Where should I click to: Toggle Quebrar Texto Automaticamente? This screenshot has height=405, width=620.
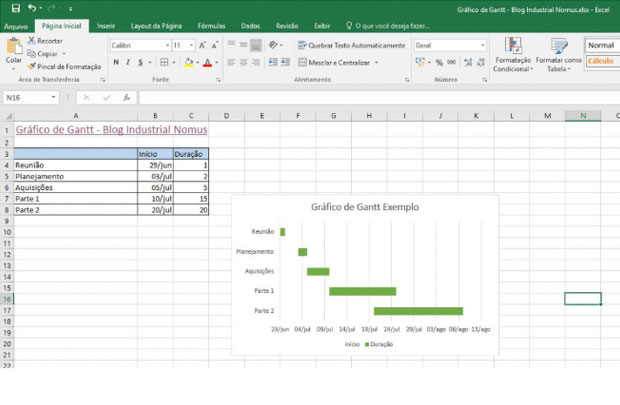350,45
